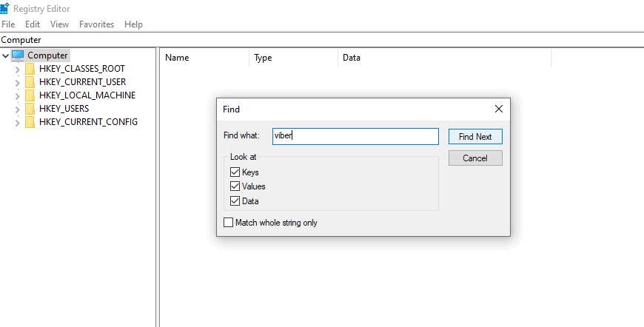Uncheck the Keys checkbox

[235, 172]
